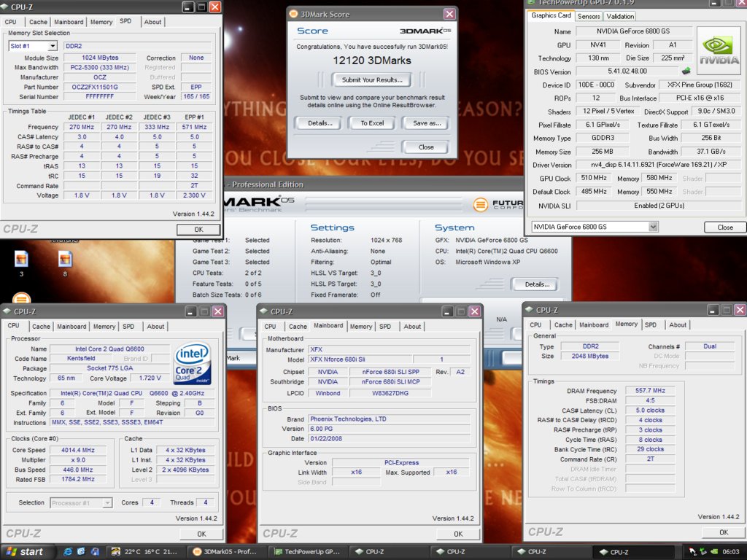The image size is (747, 560).
Task: Click the GPU field 'NV41'
Action: point(598,44)
